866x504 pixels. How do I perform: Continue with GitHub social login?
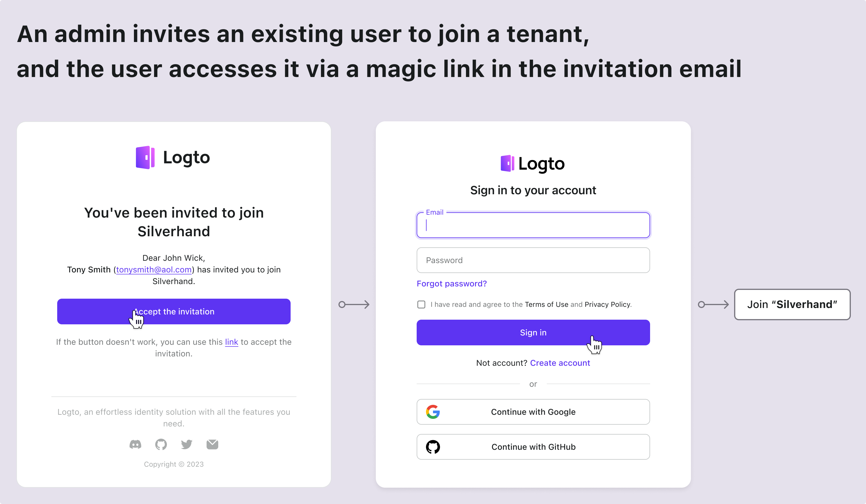(533, 447)
